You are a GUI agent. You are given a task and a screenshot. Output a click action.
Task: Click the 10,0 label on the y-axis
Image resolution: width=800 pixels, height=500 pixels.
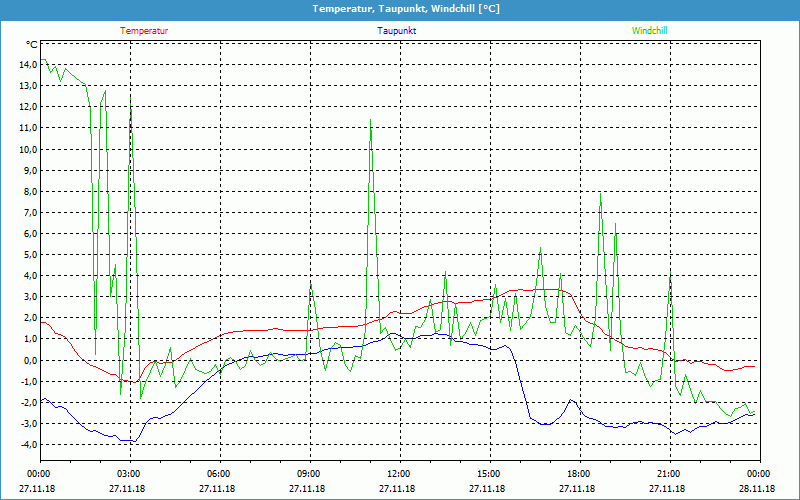point(27,150)
